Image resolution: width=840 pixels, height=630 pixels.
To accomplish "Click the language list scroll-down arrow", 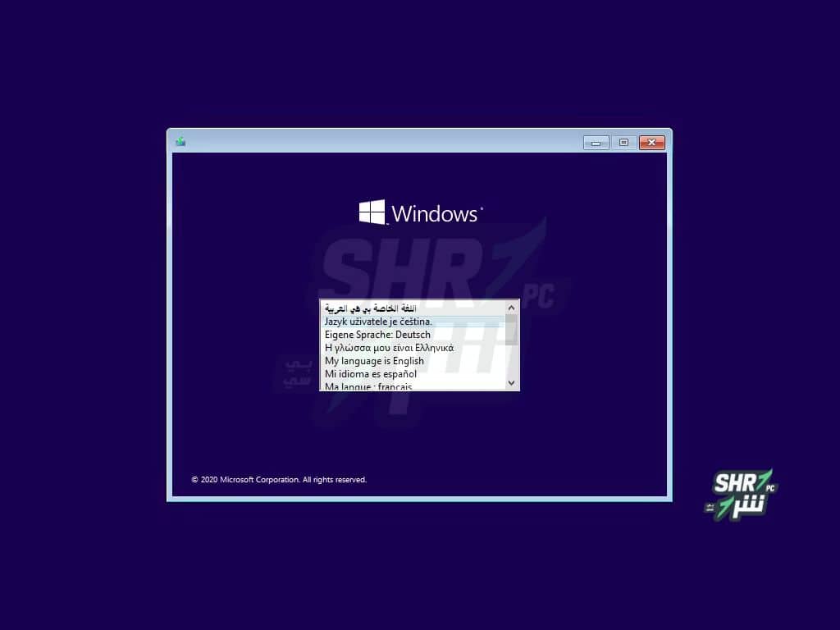I will 511,383.
